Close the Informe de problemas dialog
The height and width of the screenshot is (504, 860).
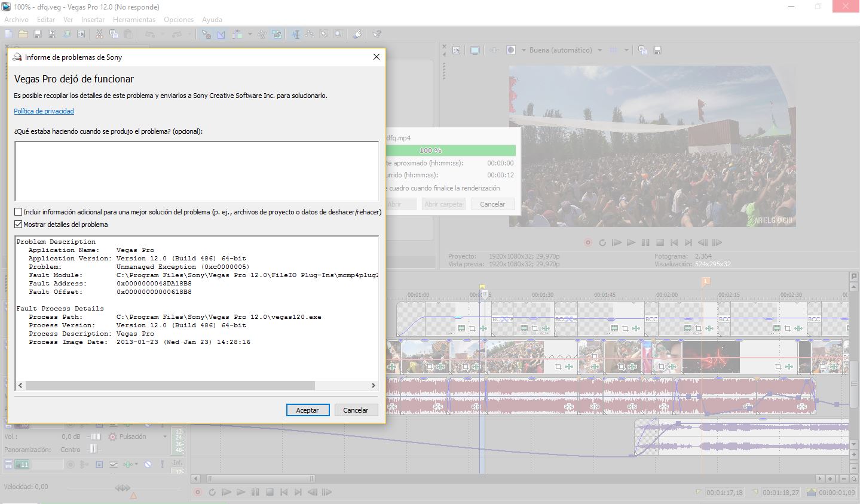(376, 57)
